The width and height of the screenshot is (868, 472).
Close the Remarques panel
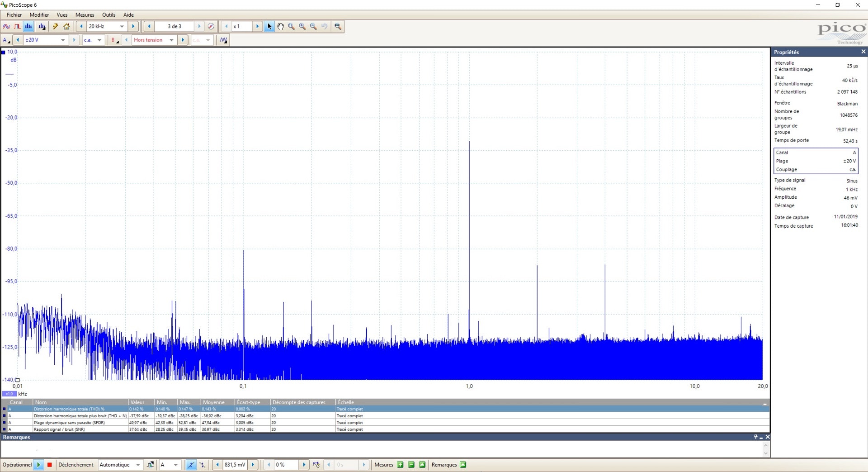tap(767, 437)
